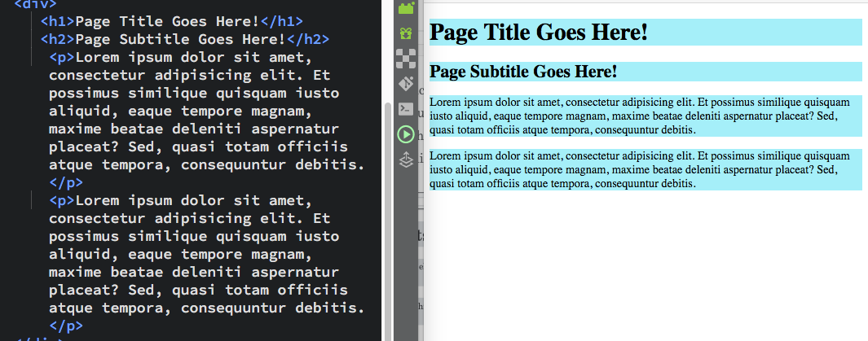Viewport: 868px width, 341px height.
Task: Click the first closing </p> tag in code
Action: (x=66, y=182)
